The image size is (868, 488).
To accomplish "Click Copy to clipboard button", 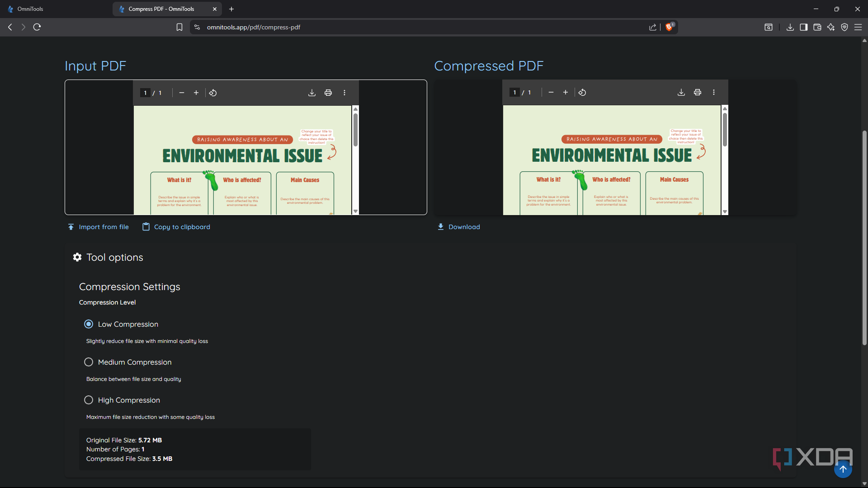I will (x=176, y=227).
